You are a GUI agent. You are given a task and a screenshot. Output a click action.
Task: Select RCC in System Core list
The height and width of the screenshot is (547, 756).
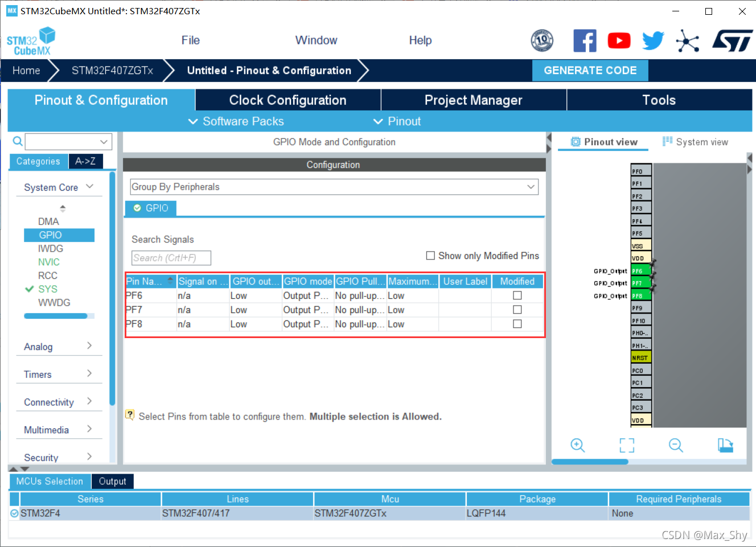click(x=48, y=275)
